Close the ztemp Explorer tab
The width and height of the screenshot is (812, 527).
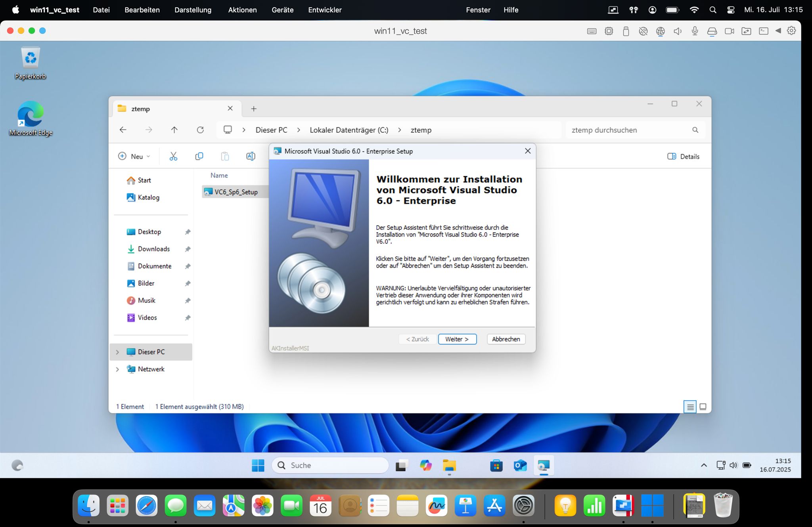click(230, 108)
